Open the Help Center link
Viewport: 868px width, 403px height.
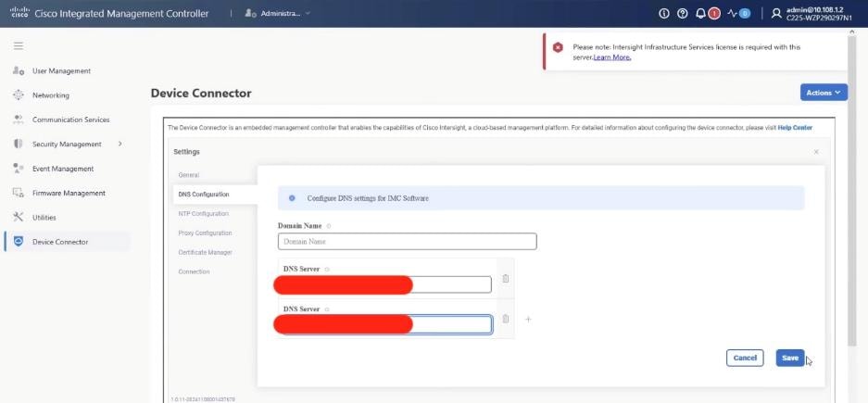pyautogui.click(x=795, y=127)
